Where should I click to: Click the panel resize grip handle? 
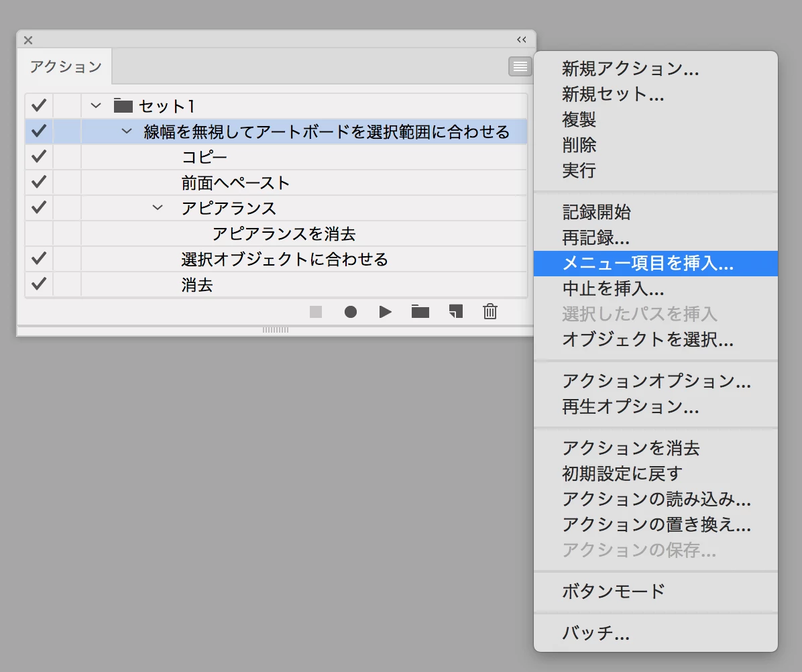coord(276,330)
